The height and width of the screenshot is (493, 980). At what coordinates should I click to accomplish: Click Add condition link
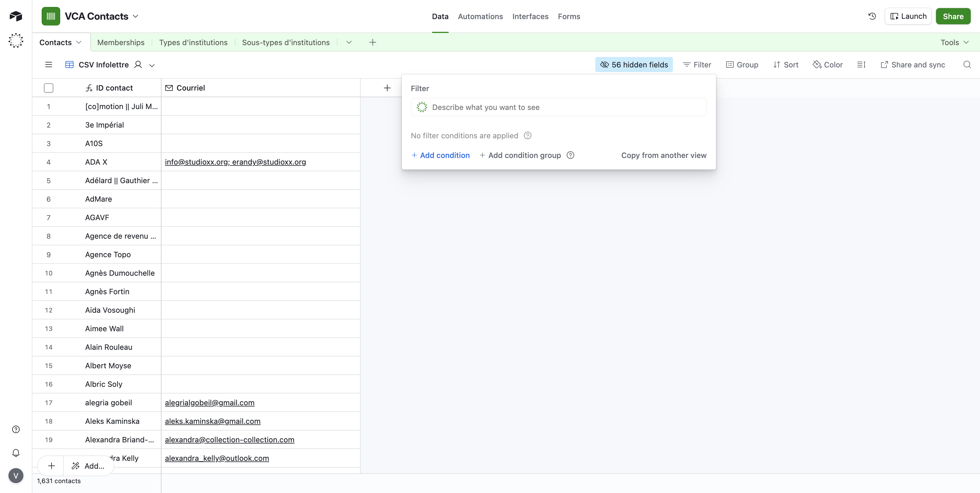click(x=441, y=155)
